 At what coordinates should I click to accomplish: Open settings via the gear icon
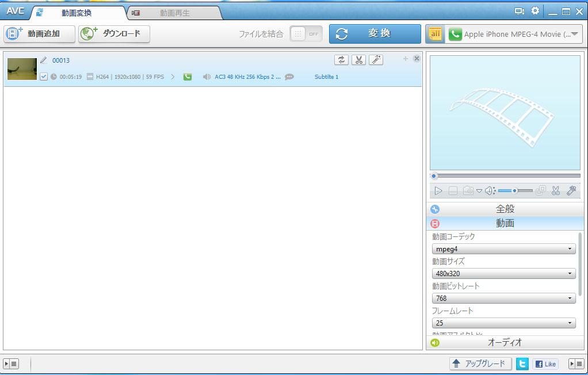(x=535, y=11)
